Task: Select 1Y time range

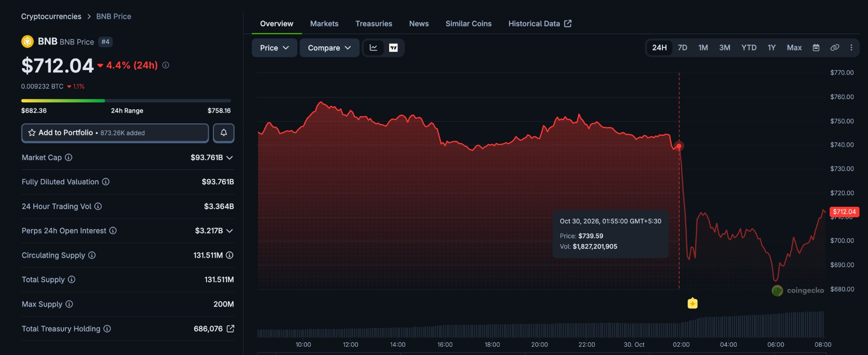Action: 772,48
